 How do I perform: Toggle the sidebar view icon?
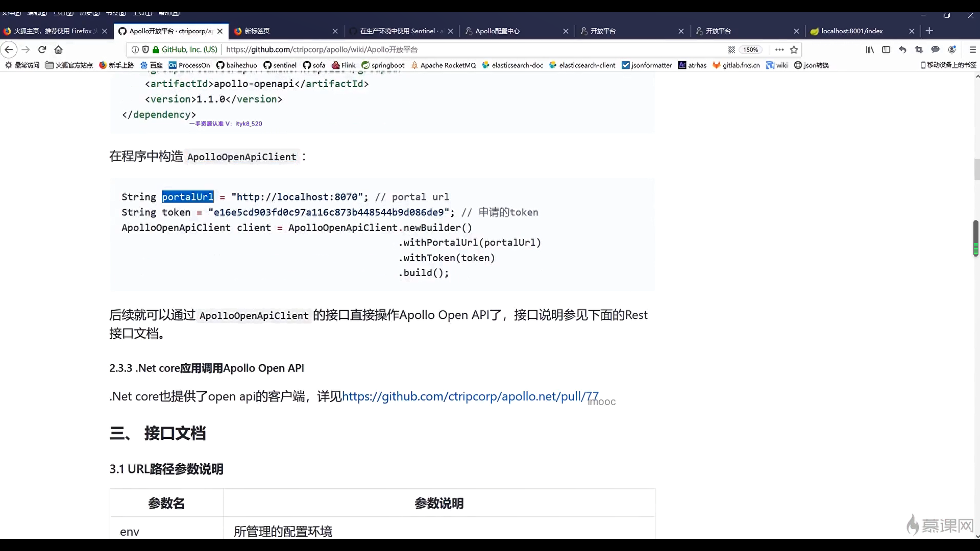[886, 49]
